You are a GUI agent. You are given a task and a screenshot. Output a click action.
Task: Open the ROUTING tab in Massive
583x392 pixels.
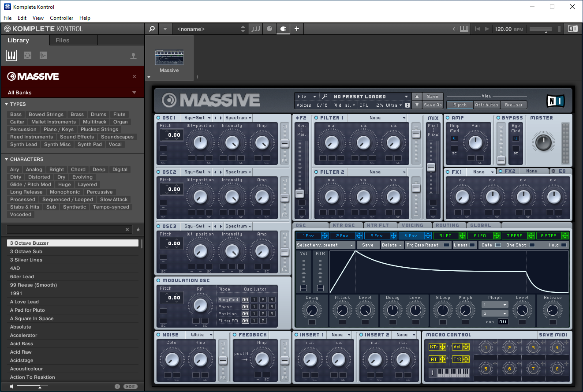point(447,225)
